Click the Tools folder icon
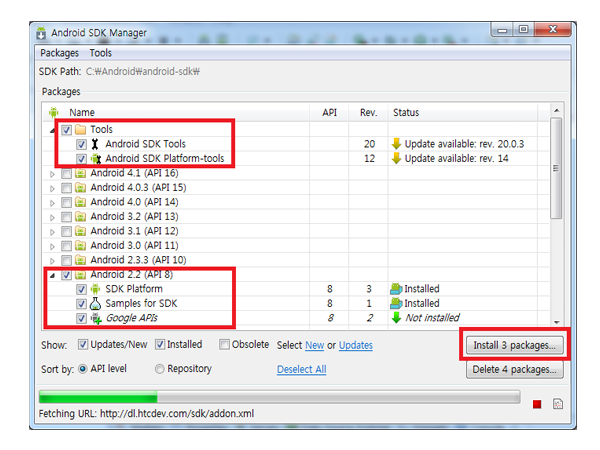Image resolution: width=600 pixels, height=450 pixels. click(81, 130)
